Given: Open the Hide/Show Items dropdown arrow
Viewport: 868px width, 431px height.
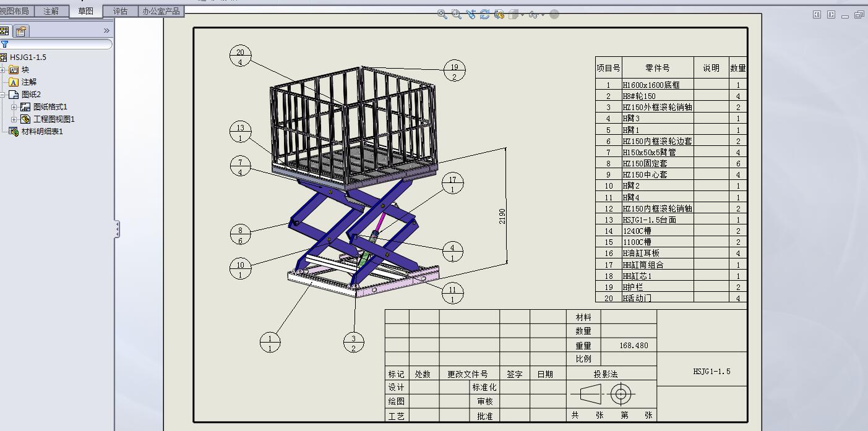Looking at the screenshot, I should click(543, 15).
